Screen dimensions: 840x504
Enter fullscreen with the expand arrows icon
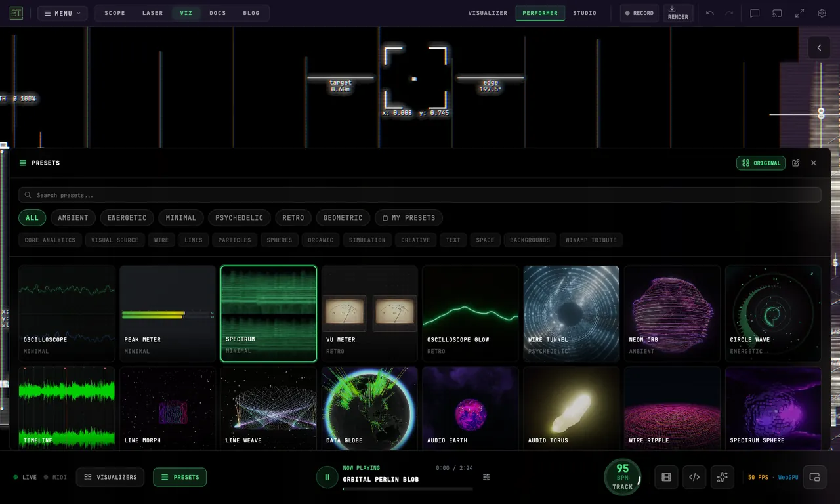tap(799, 13)
